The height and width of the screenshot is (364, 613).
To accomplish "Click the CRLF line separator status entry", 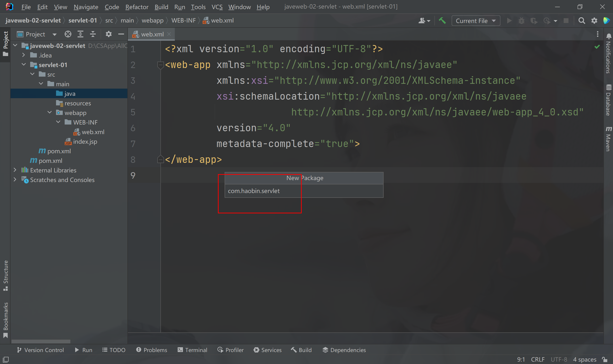I will click(x=538, y=360).
